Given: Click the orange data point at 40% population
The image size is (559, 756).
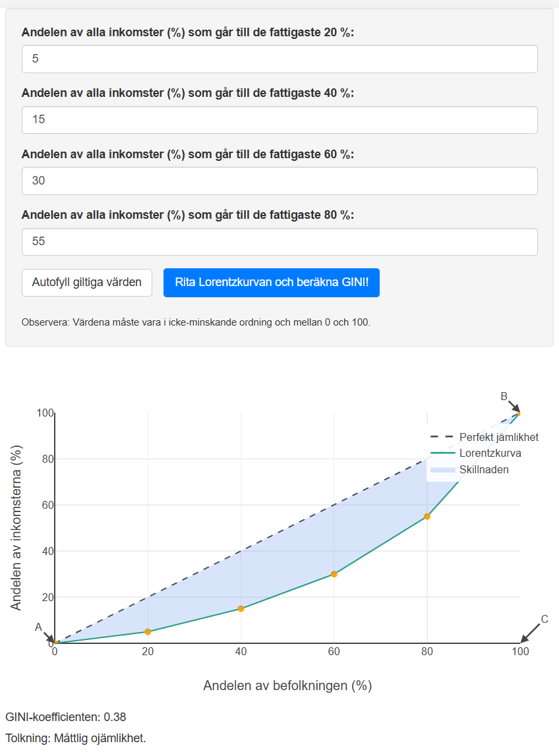Looking at the screenshot, I should 241,608.
